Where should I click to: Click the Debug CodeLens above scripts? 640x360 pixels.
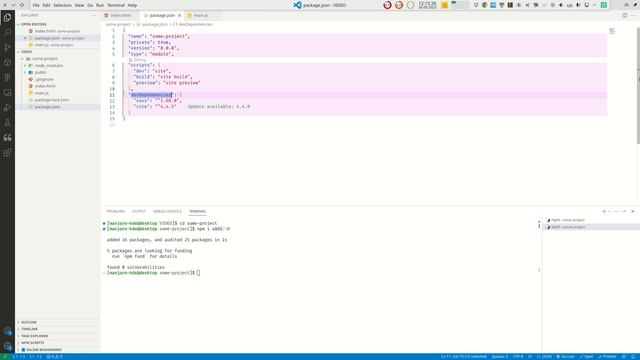tap(139, 60)
